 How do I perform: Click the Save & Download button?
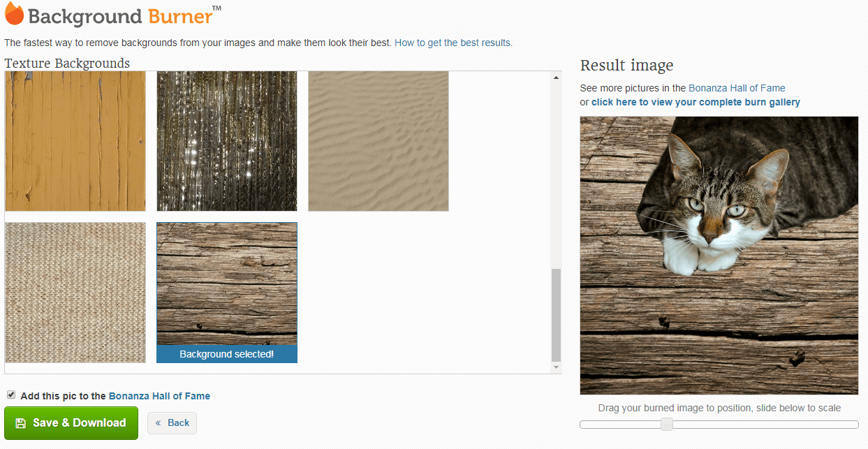click(71, 423)
